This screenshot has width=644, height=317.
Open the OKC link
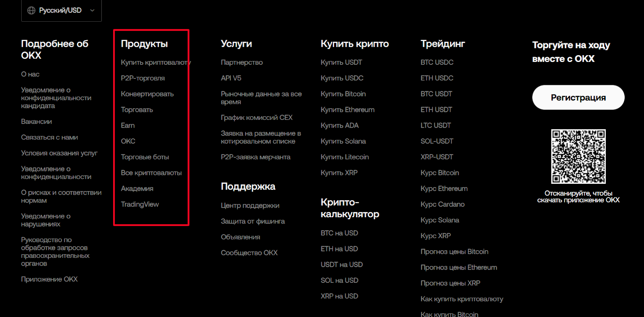click(128, 141)
